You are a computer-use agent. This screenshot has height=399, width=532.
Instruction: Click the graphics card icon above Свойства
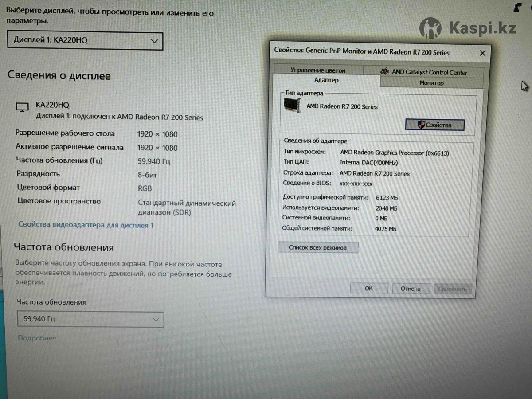pyautogui.click(x=292, y=106)
